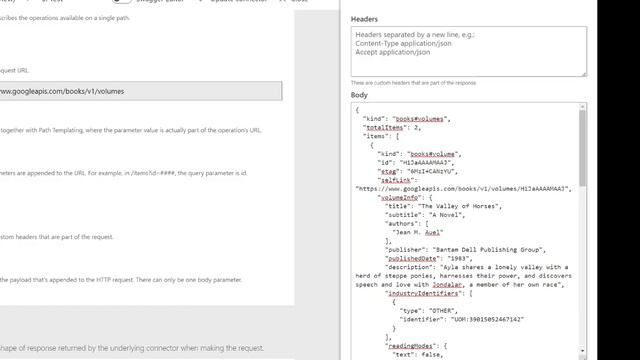This screenshot has width=640, height=360.
Task: Click the "kind": "books#volumes" line
Action: [407, 119]
